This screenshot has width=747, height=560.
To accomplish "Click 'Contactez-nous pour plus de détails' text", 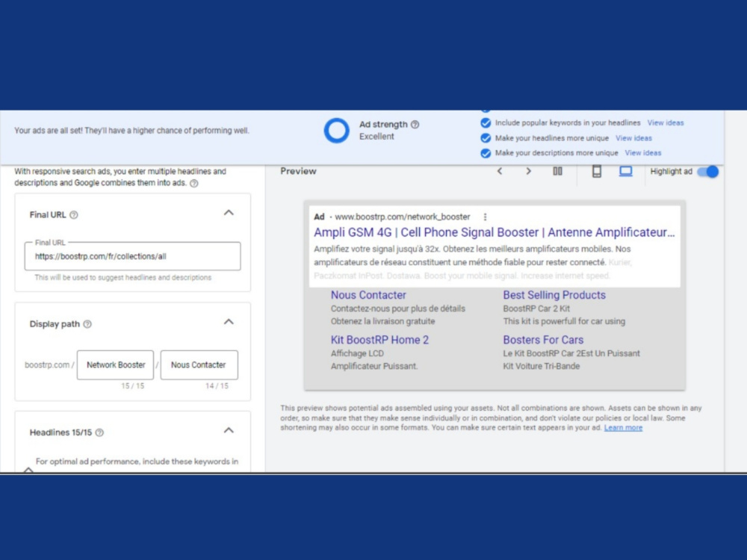I will click(x=398, y=308).
